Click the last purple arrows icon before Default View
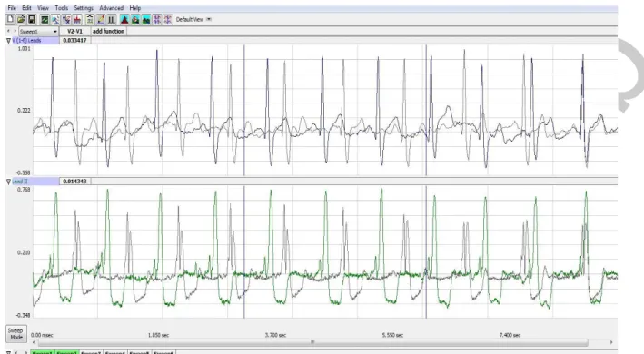The width and height of the screenshot is (644, 354). coord(167,19)
